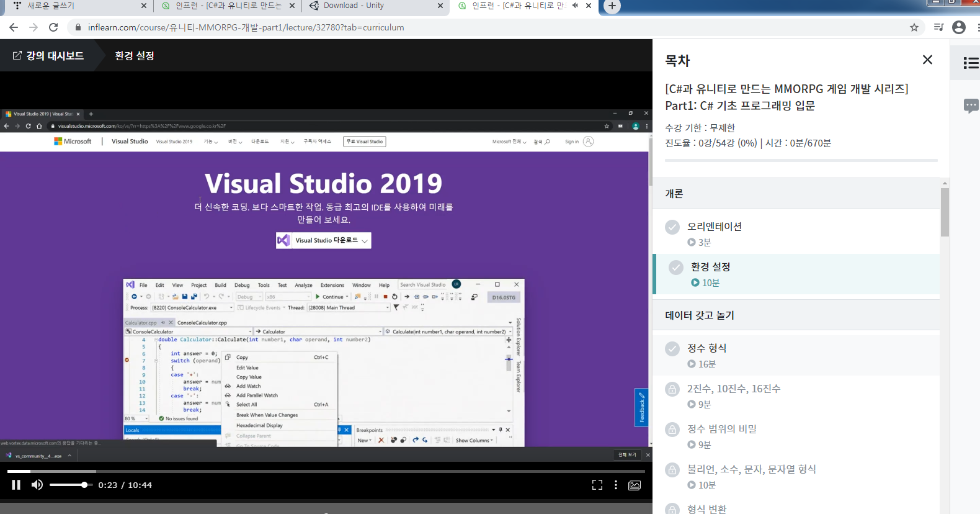
Task: Open a new browser tab
Action: [x=612, y=6]
